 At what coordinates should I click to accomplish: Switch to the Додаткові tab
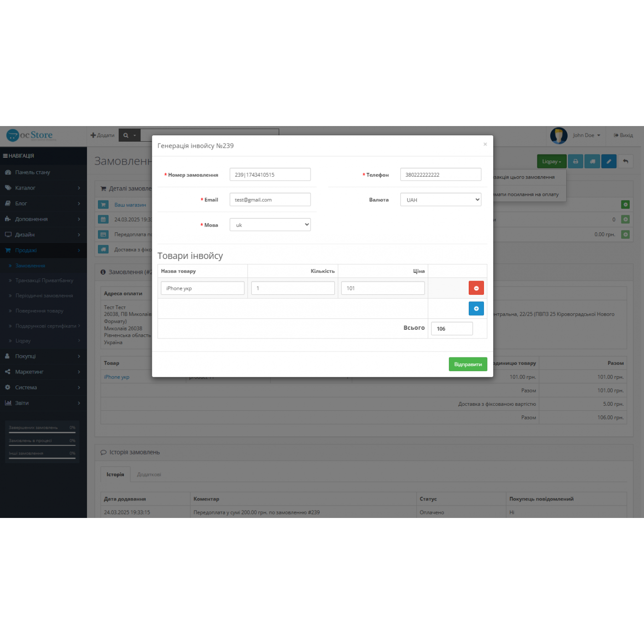(x=149, y=474)
